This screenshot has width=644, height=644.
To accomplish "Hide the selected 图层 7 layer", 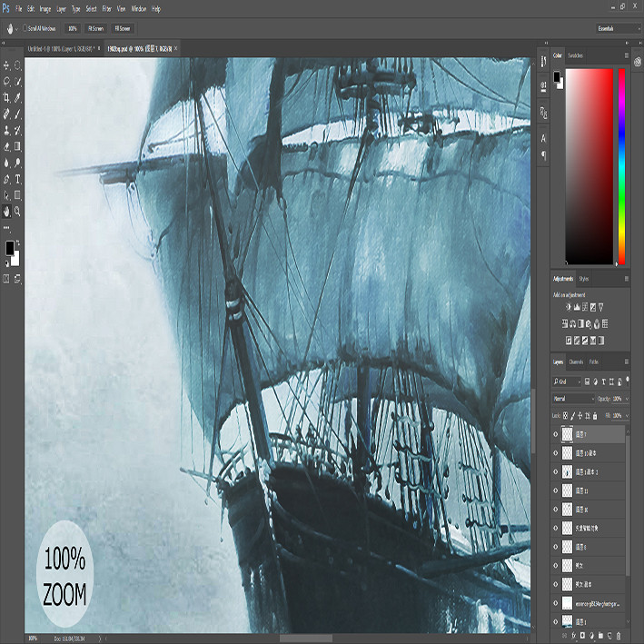I will [x=556, y=434].
